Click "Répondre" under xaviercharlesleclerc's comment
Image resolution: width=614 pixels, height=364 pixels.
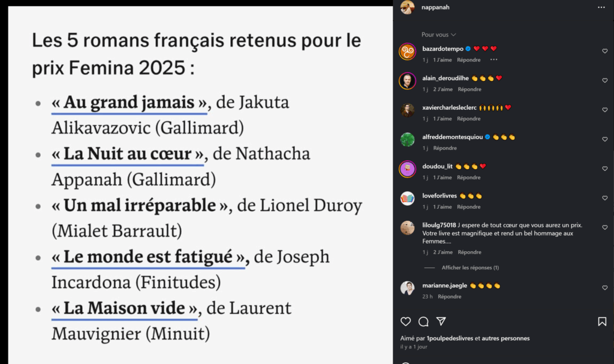469,119
